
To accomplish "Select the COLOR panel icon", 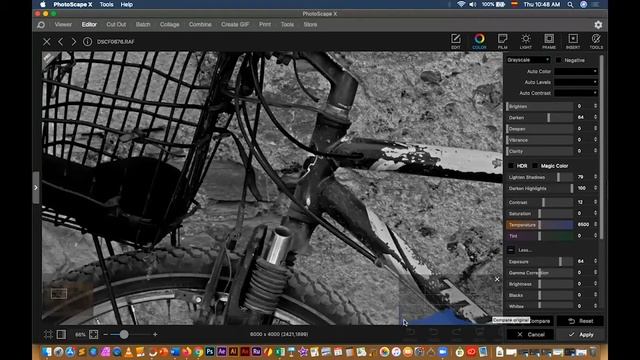I will (x=479, y=41).
